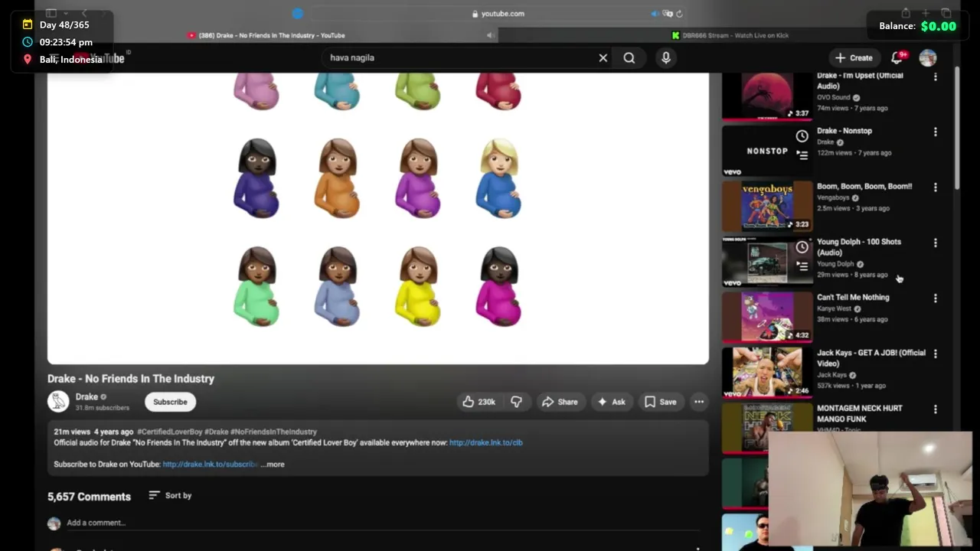Add Drake - Nonstop to queue

pyautogui.click(x=802, y=155)
